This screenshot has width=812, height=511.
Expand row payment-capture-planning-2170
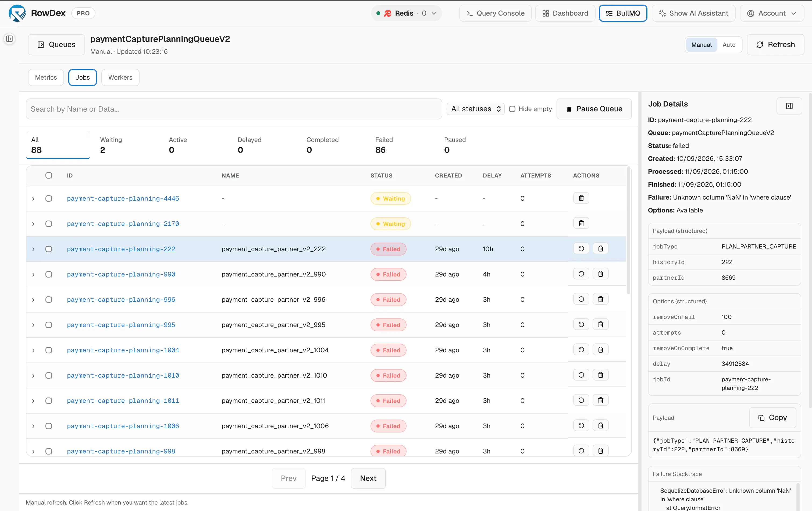coord(33,223)
